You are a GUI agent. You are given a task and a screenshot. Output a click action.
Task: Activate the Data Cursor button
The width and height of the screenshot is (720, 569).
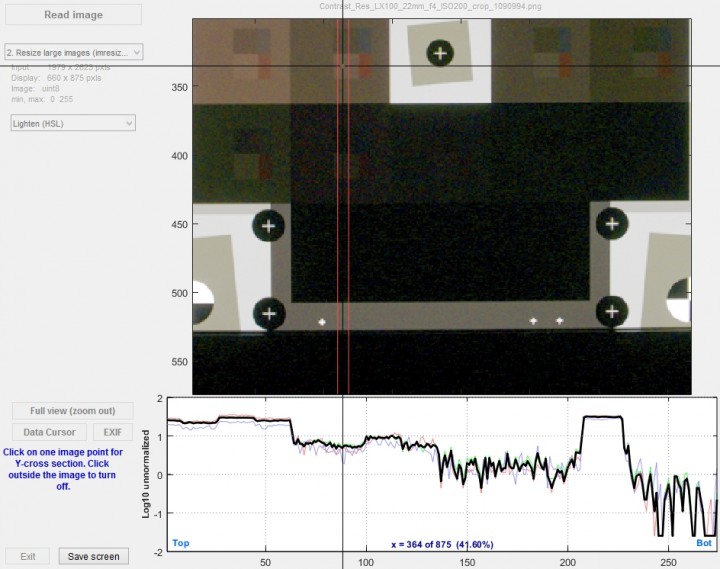[49, 432]
